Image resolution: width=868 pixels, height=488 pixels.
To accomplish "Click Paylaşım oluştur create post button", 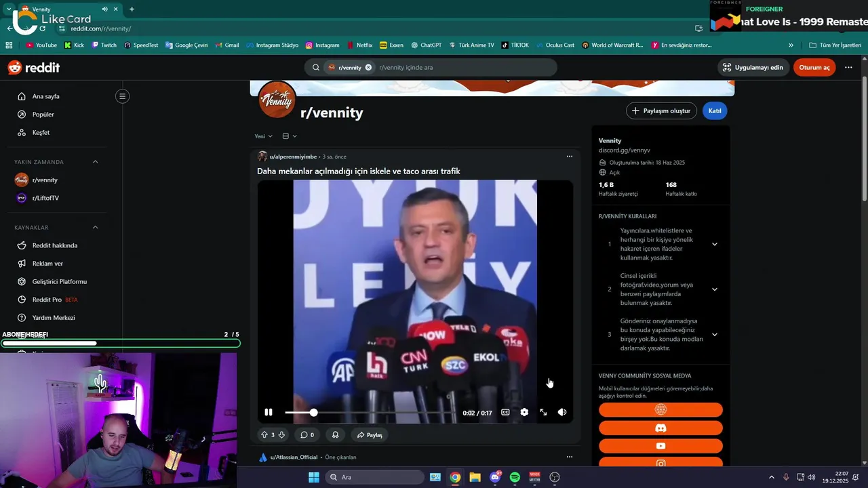I will (x=661, y=110).
